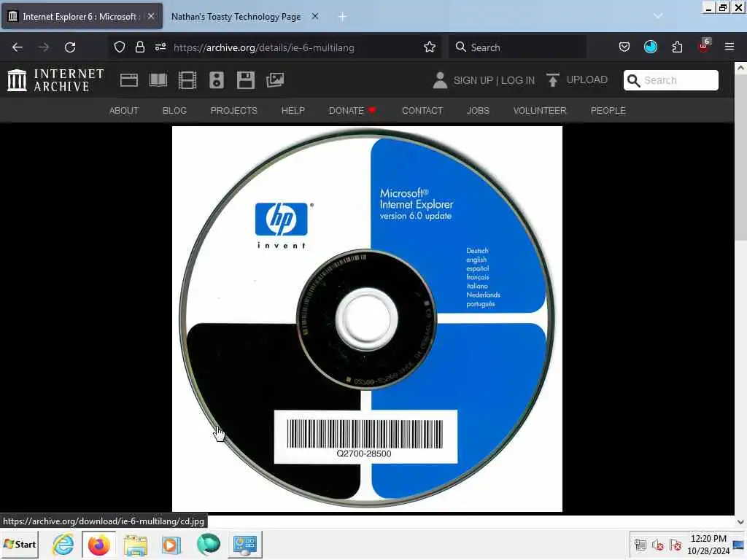Open the ABOUT menu item

click(x=124, y=111)
